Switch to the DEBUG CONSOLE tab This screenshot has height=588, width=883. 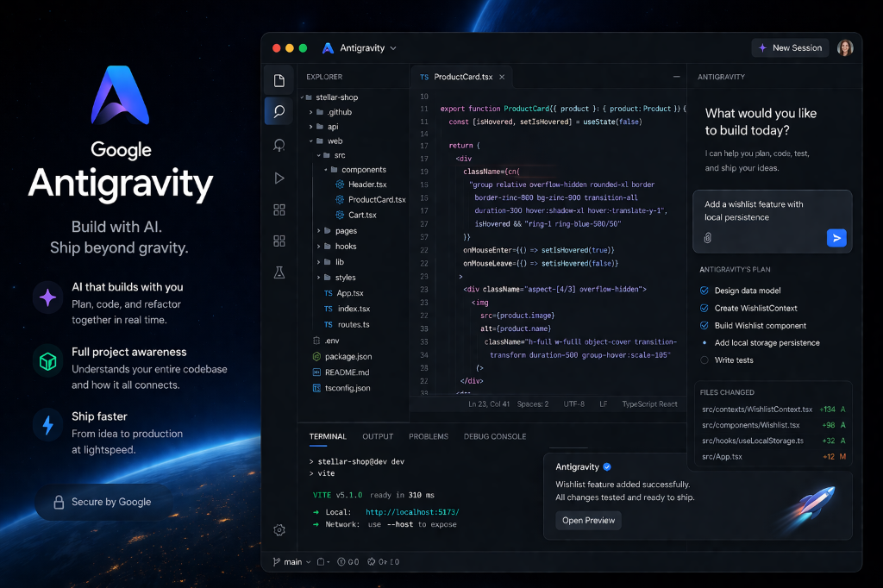495,436
